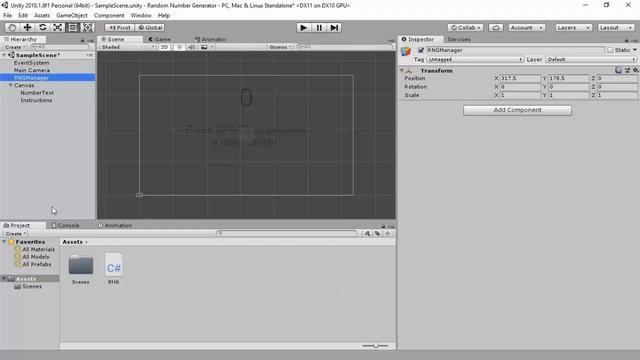Search by type in Project panel
Viewport: 640px width, 360px height.
pyautogui.click(x=367, y=233)
